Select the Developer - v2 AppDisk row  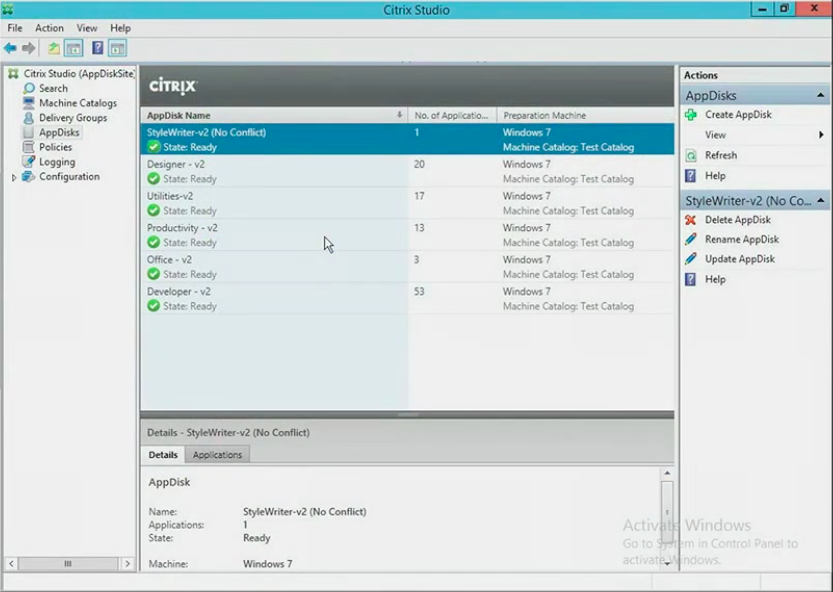(407, 299)
